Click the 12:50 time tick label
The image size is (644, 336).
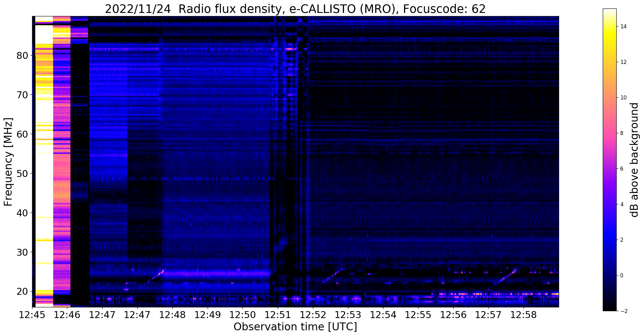click(243, 315)
